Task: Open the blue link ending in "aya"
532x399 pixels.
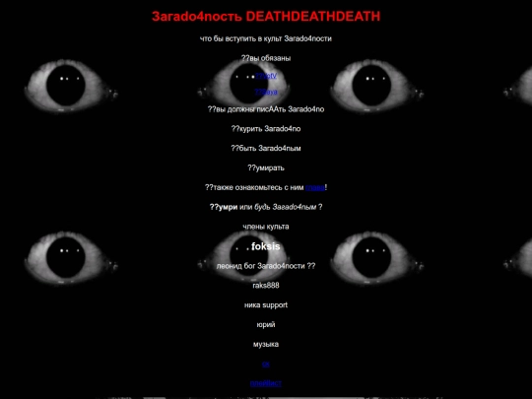Action: [x=266, y=92]
